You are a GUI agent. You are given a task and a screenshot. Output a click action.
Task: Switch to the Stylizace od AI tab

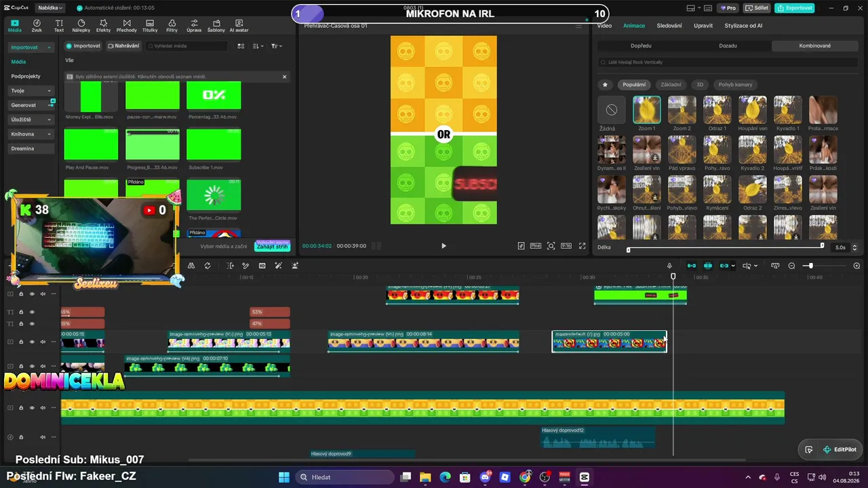pos(743,26)
